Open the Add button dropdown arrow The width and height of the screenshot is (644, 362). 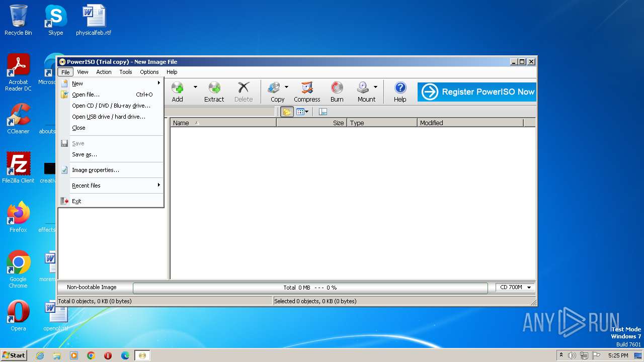pyautogui.click(x=195, y=87)
